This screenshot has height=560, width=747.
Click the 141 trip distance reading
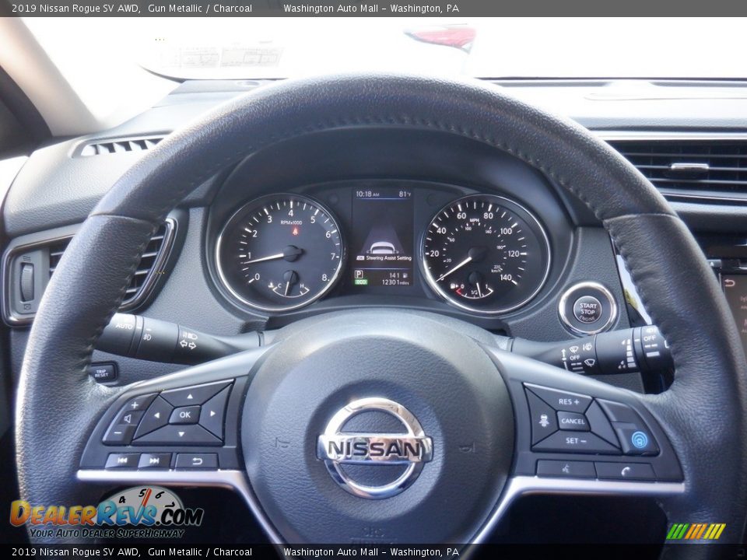click(x=394, y=275)
